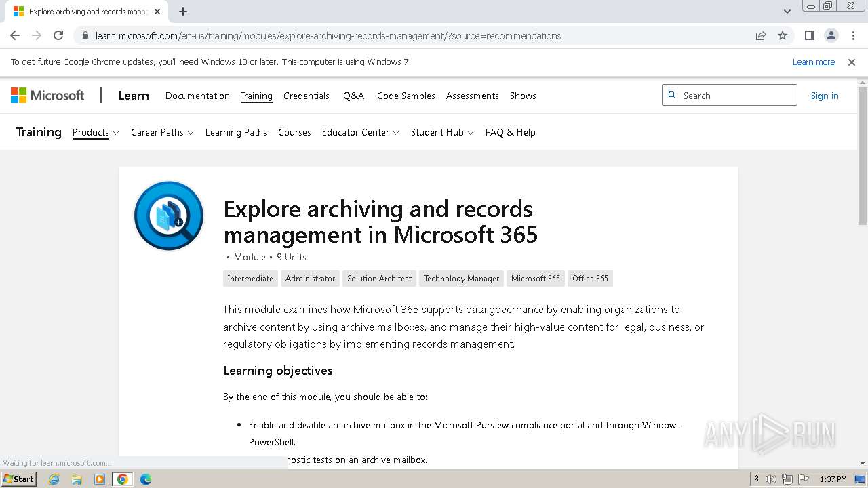Open the Windows Start button
Screen dimensions: 868x488
19,479
